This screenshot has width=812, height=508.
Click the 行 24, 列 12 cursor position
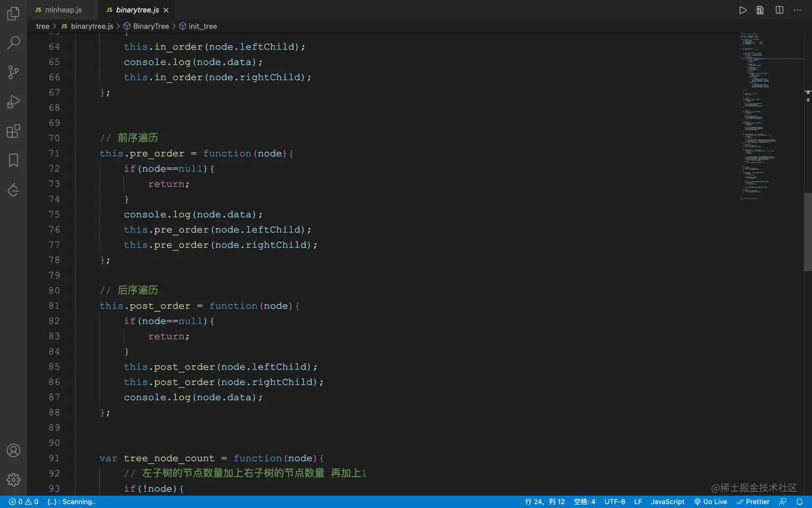click(545, 502)
